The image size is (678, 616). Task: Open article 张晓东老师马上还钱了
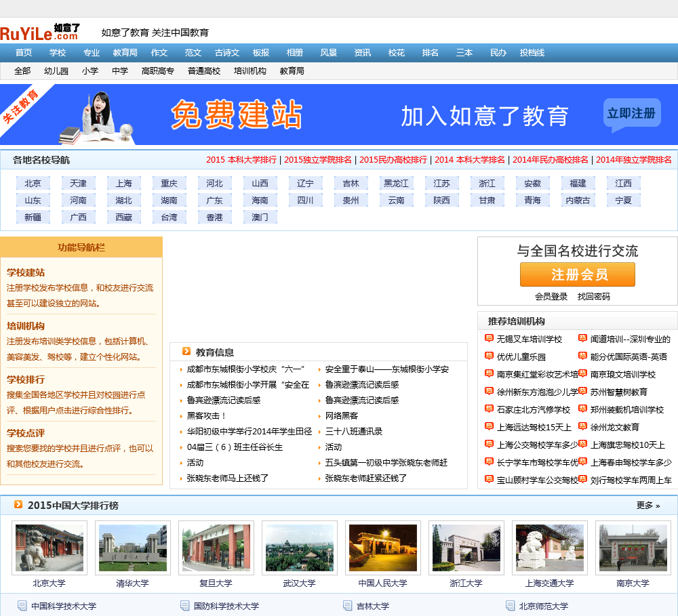point(227,478)
